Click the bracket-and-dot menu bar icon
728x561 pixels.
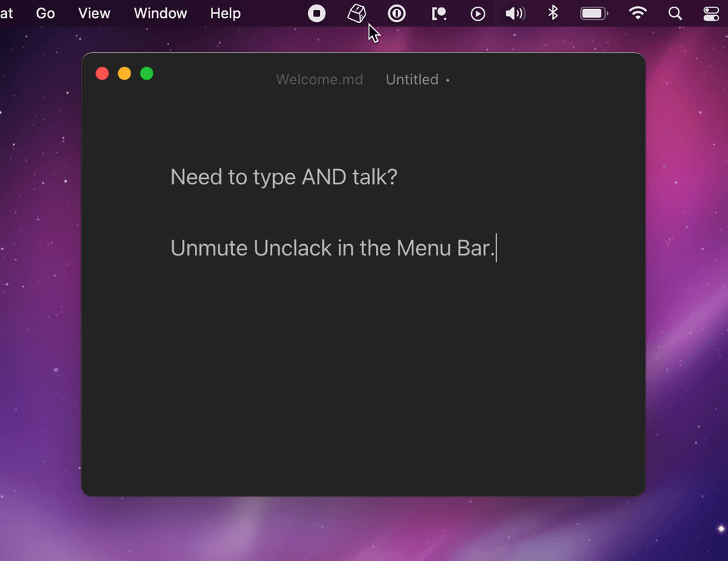click(439, 14)
